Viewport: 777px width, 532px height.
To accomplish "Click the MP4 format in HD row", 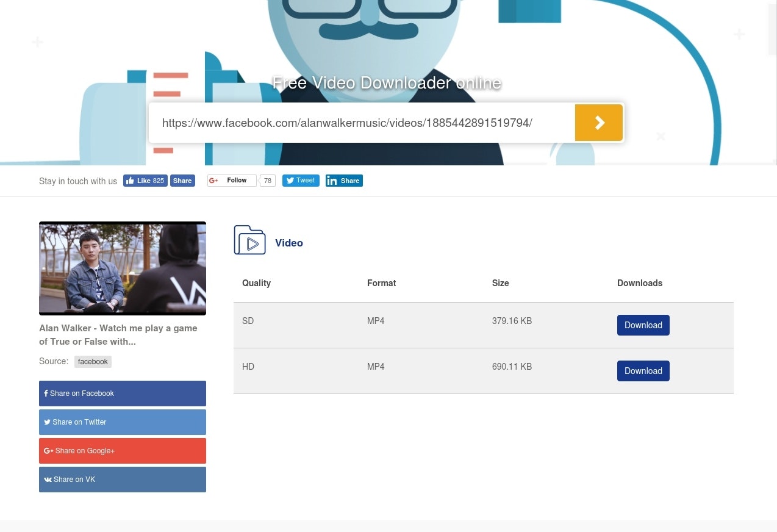I will (x=376, y=367).
